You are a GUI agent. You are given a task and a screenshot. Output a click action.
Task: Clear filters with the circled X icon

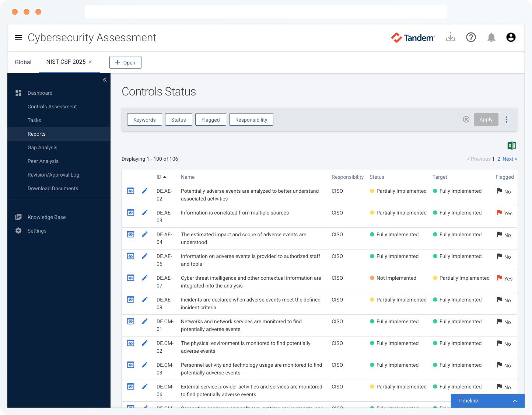(x=466, y=119)
